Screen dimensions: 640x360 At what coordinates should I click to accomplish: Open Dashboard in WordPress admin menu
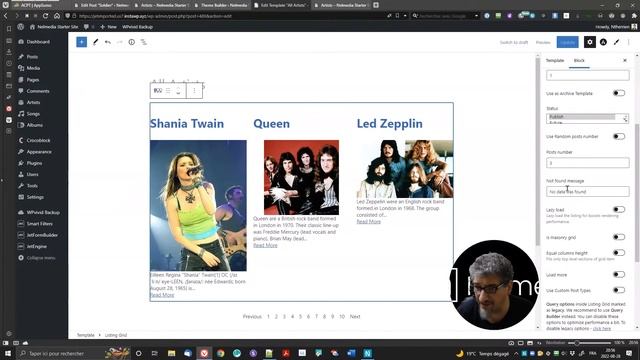(38, 42)
